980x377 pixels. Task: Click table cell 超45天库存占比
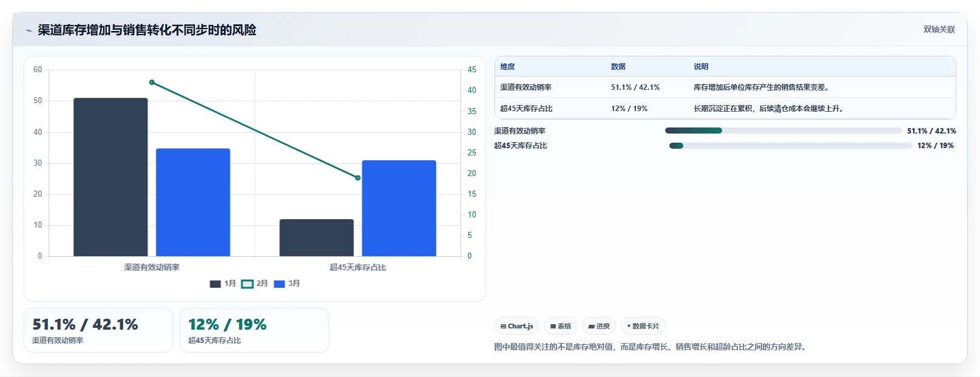click(526, 109)
